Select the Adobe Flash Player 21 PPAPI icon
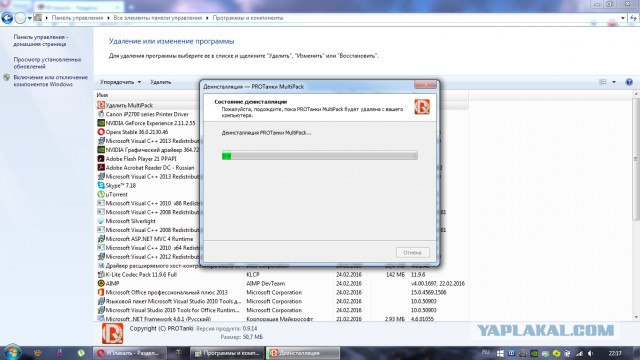This screenshot has height=360, width=640. tap(101, 158)
